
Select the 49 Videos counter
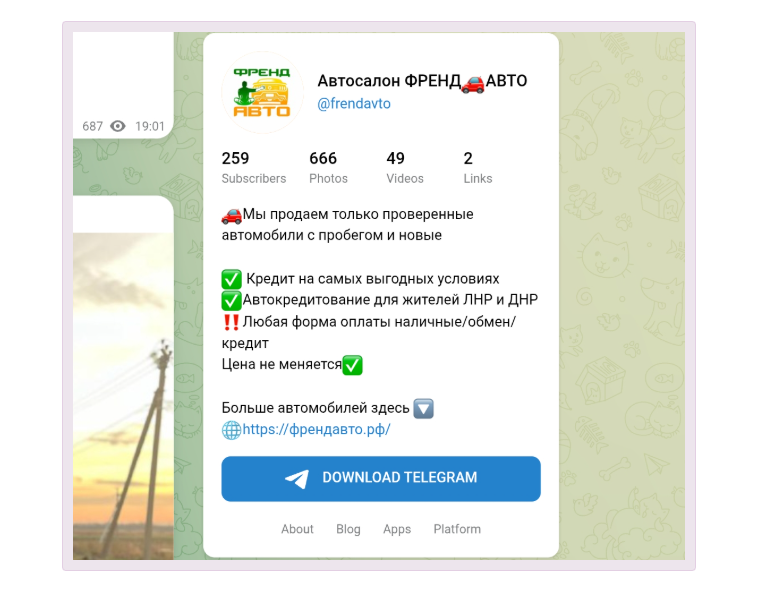tap(405, 167)
